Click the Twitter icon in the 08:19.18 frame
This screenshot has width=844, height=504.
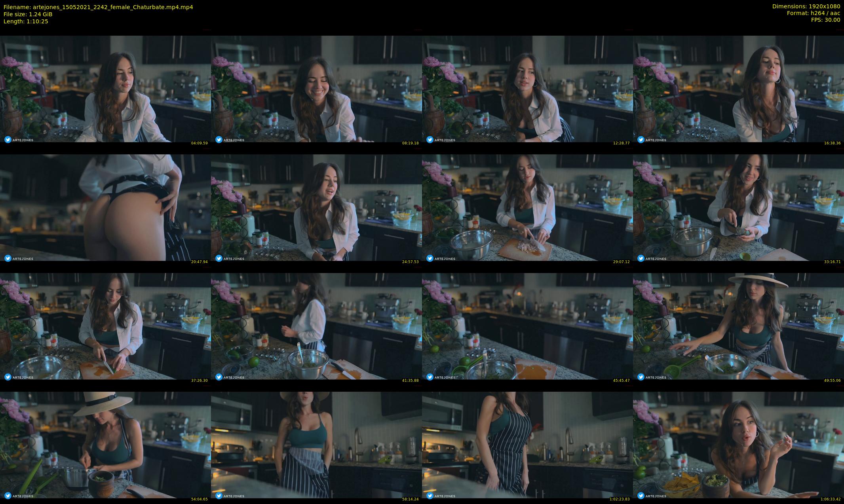219,140
